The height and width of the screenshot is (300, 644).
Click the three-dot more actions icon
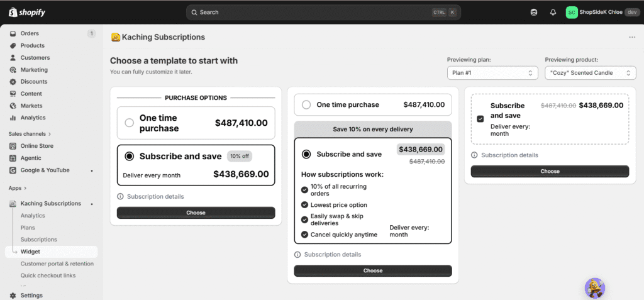(632, 37)
